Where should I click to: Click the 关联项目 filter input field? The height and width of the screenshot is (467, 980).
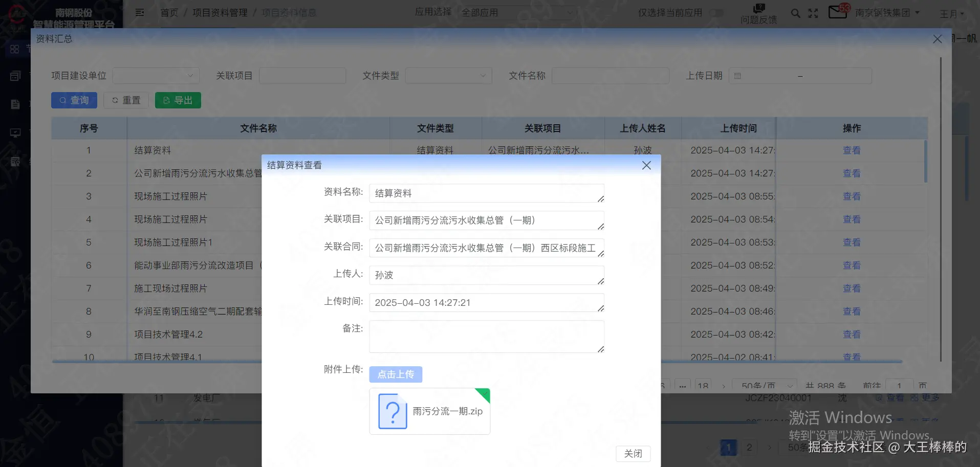(302, 76)
